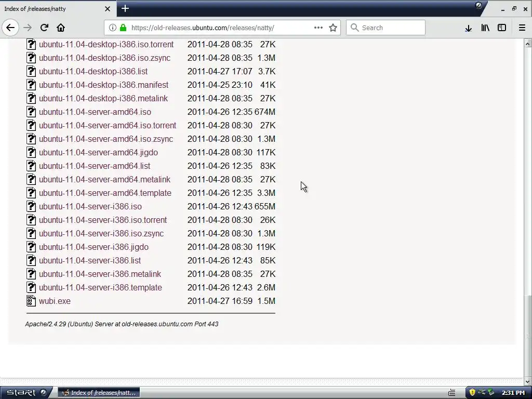Open ubuntu-11.04-desktop-i386.metalink link
Image resolution: width=532 pixels, height=399 pixels.
(103, 98)
